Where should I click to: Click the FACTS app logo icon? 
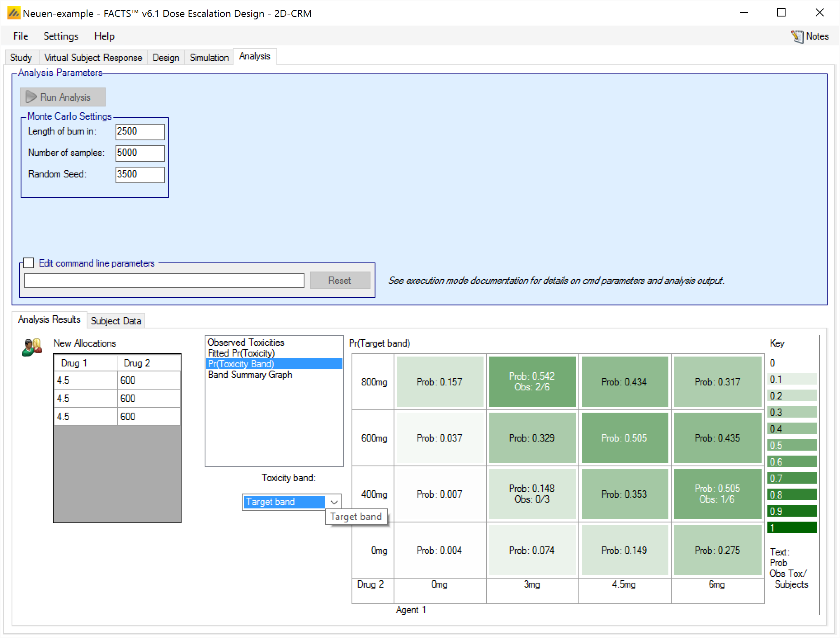tap(14, 13)
